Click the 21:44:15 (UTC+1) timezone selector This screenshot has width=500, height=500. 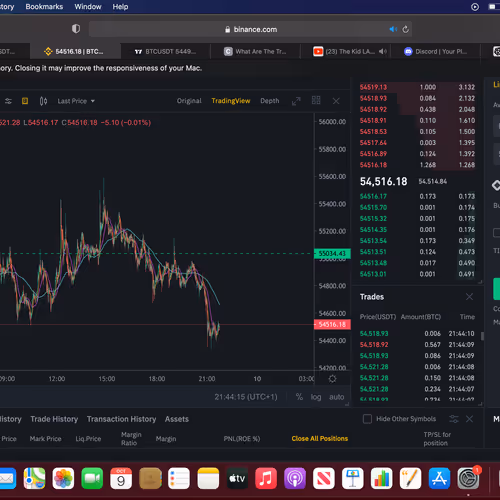click(x=246, y=397)
